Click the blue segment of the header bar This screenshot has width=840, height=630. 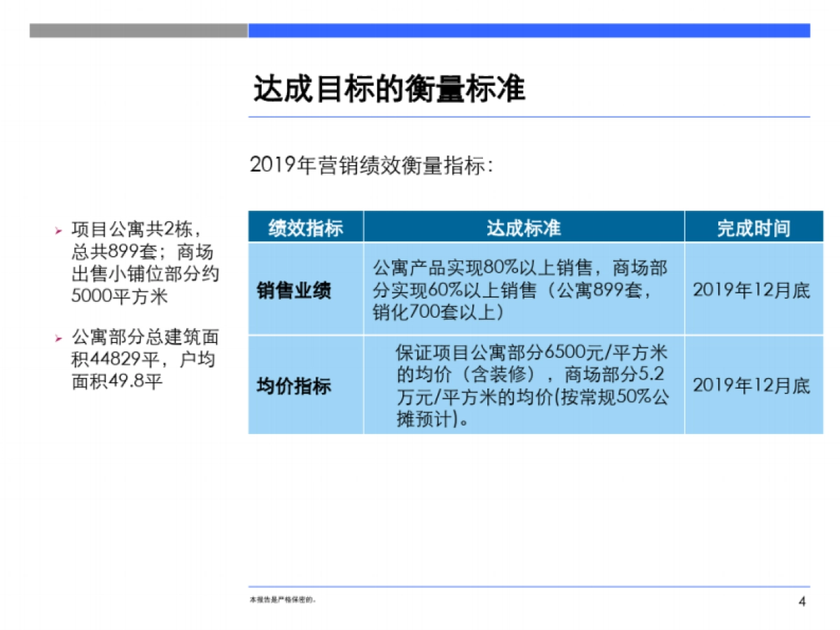(x=539, y=30)
